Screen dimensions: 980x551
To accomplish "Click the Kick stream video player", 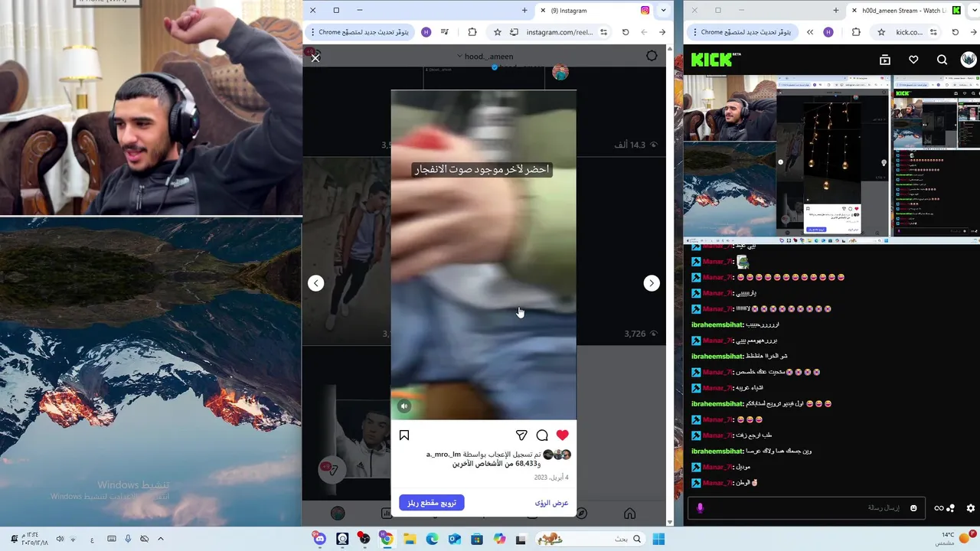I will (831, 159).
